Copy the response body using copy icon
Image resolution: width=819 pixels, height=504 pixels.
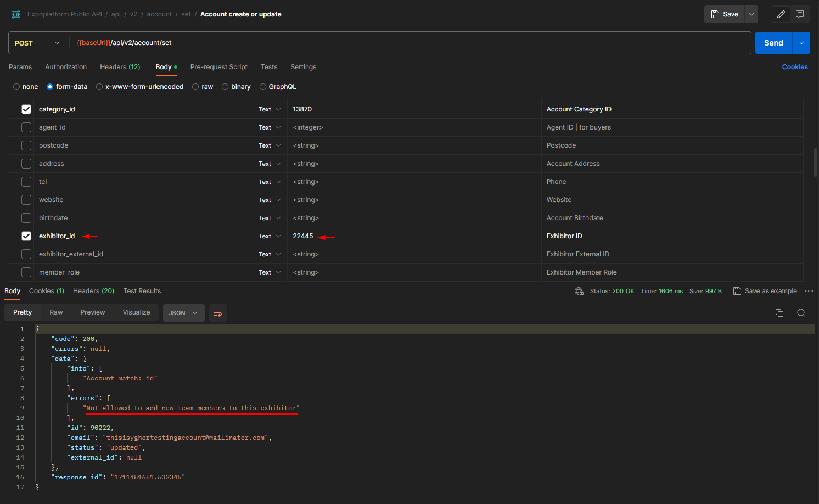tap(779, 312)
